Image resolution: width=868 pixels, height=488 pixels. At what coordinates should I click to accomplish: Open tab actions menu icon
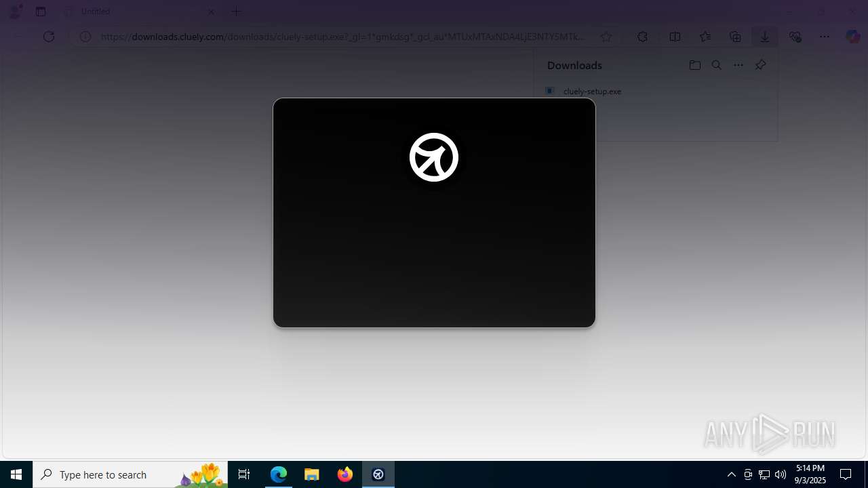[41, 12]
